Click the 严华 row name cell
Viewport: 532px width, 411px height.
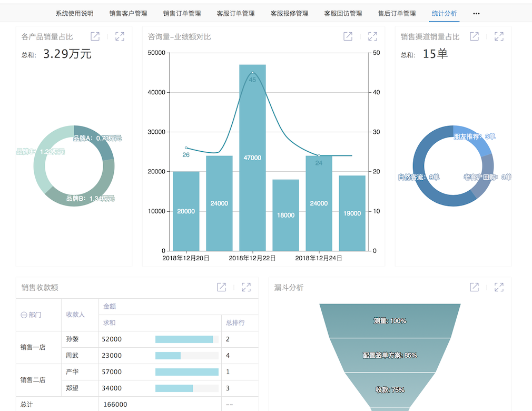point(80,371)
